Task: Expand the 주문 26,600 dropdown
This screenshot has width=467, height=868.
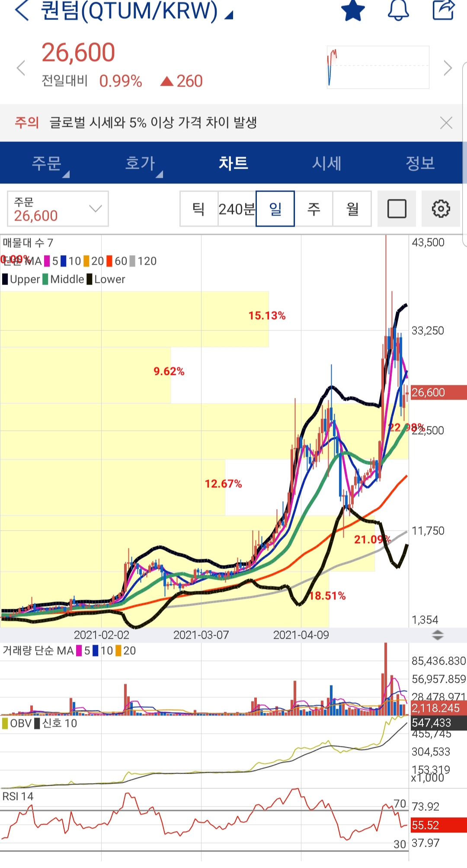Action: click(x=58, y=209)
